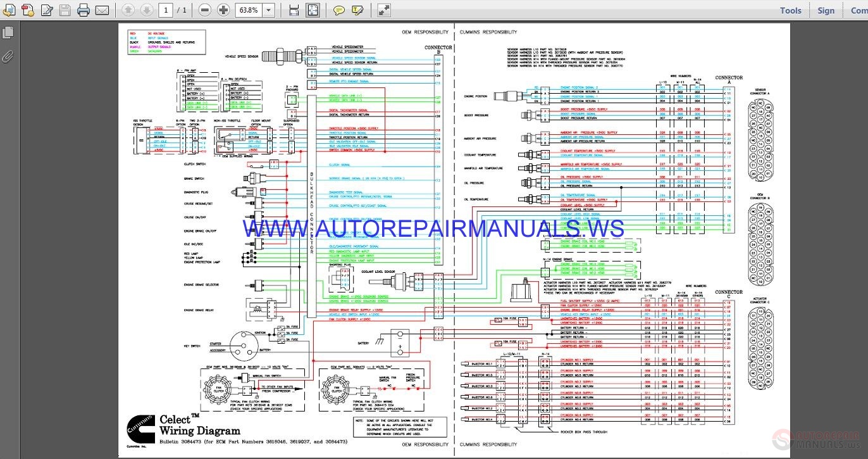868x459 pixels.
Task: Open the zoom level dropdown arrow
Action: click(268, 10)
